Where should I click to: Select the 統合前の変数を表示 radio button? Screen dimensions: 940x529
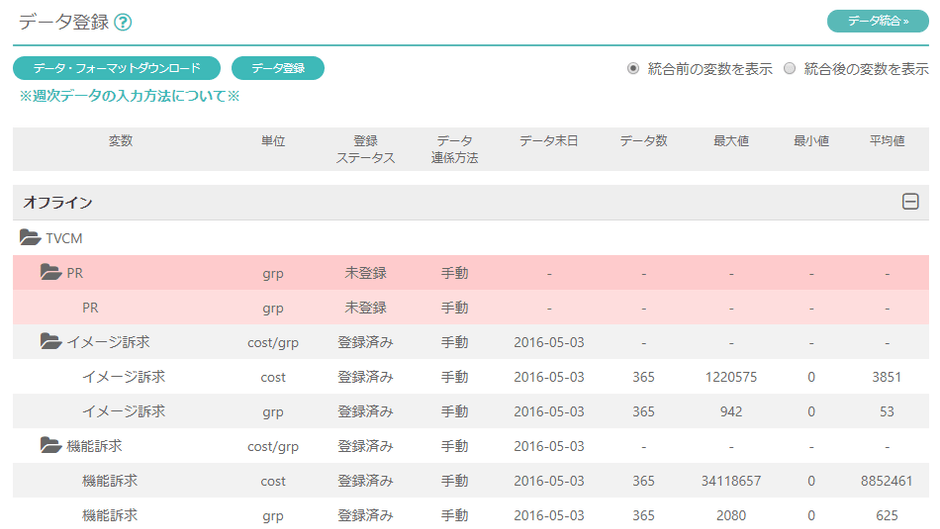click(633, 69)
